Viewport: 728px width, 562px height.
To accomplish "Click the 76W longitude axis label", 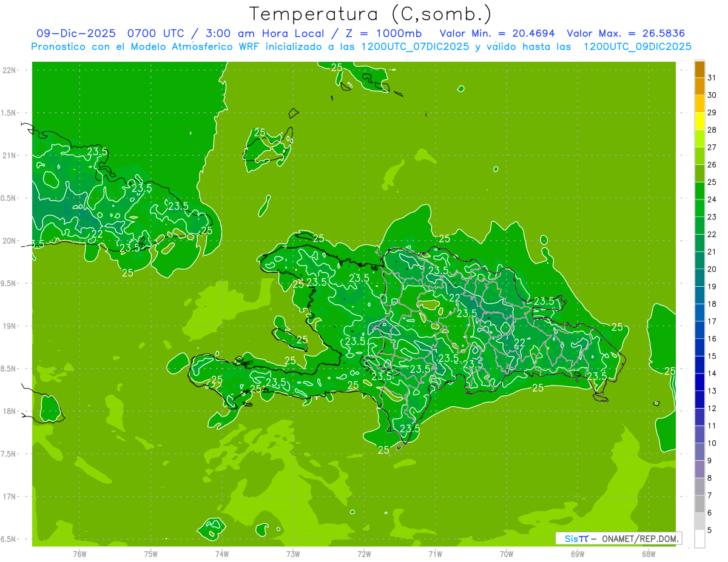I will coord(79,554).
